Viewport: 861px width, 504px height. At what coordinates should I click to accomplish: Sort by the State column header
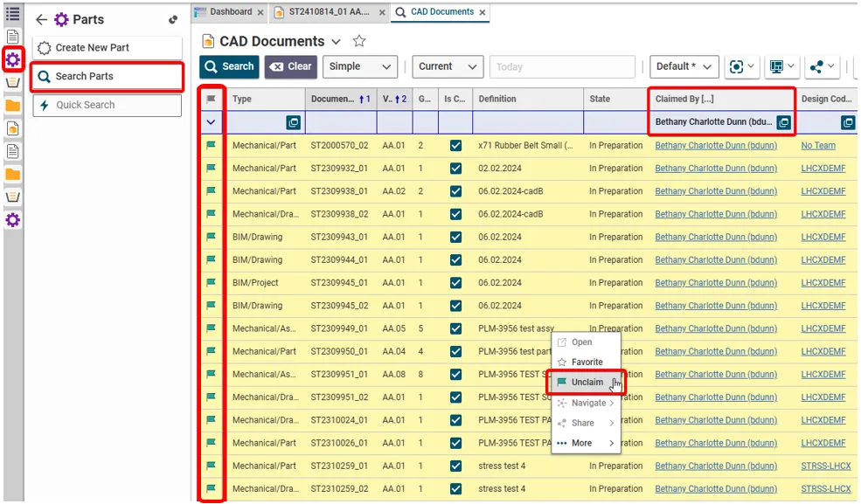pos(615,99)
